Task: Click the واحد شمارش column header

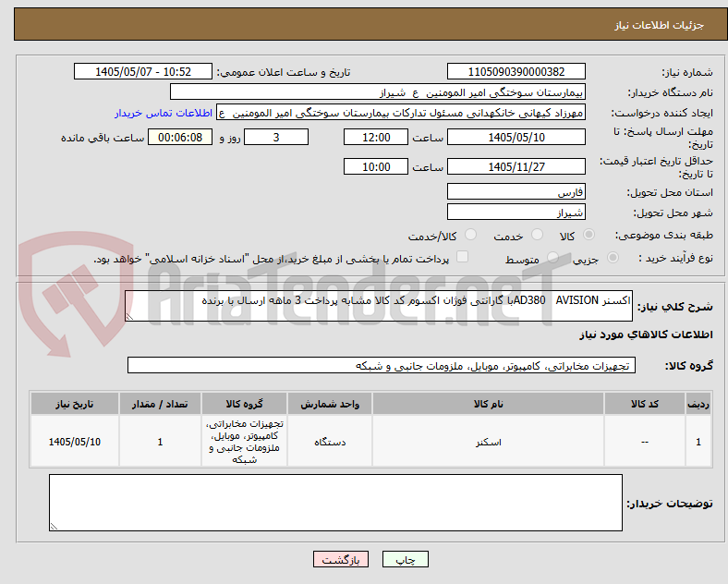Action: pos(330,404)
